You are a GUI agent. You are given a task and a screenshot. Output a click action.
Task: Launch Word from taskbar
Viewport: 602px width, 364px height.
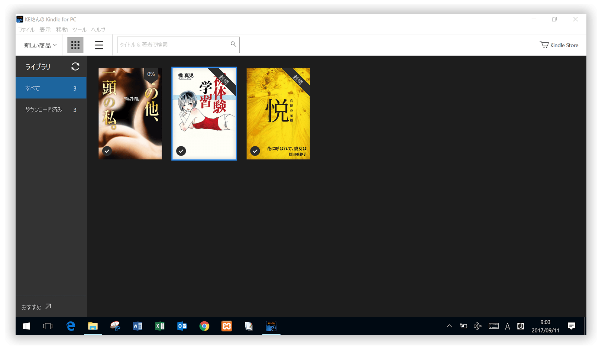tap(137, 326)
